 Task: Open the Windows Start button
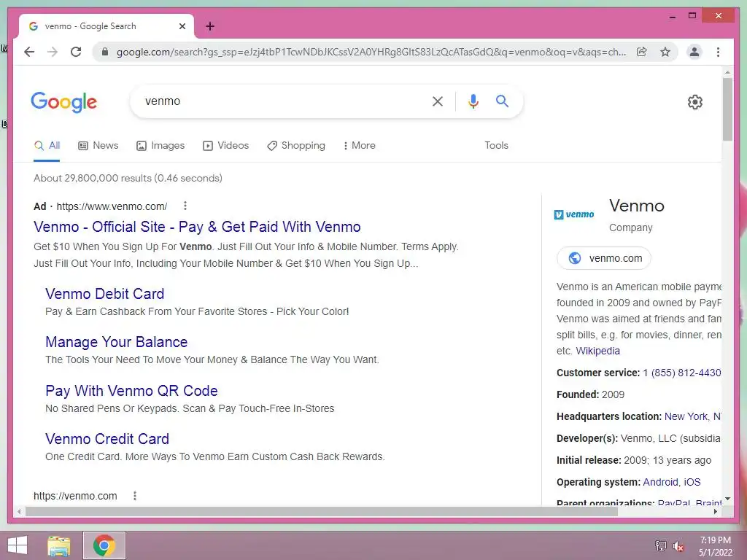pyautogui.click(x=18, y=545)
